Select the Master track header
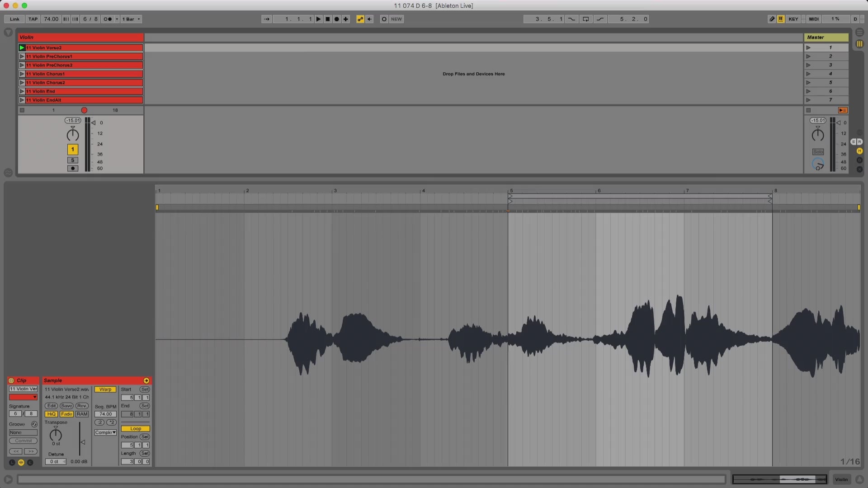The image size is (868, 488). tap(826, 37)
